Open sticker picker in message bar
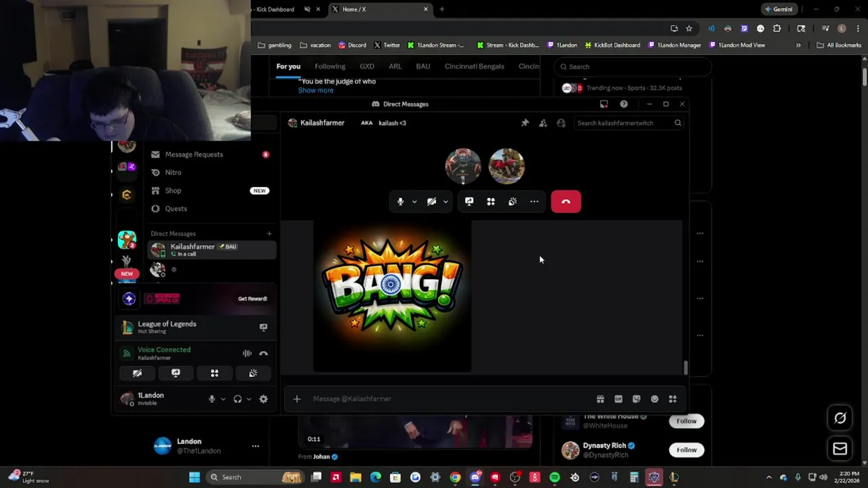 pos(636,399)
